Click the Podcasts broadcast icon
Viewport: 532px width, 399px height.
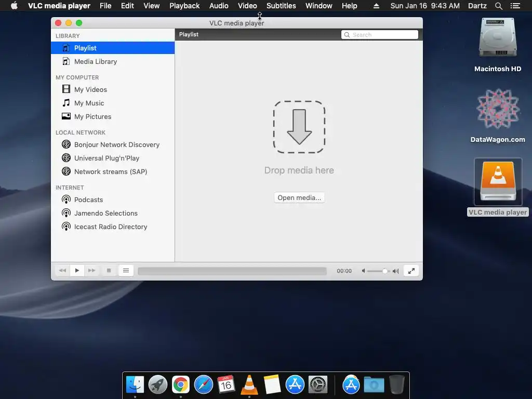pos(66,199)
